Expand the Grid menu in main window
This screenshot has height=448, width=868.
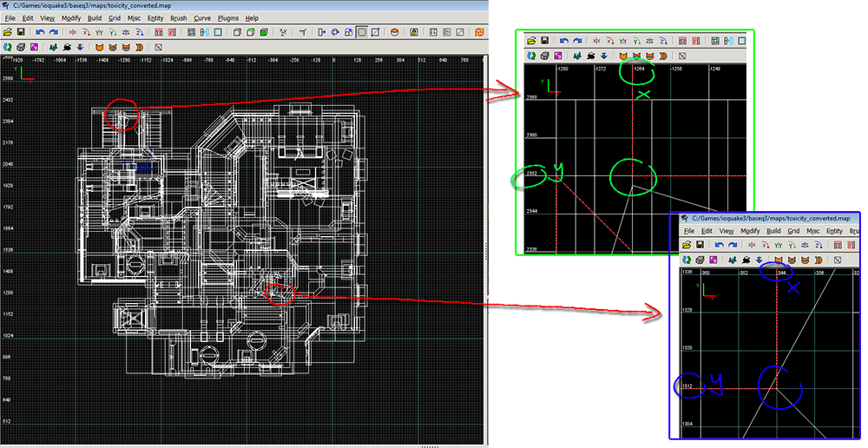(115, 17)
